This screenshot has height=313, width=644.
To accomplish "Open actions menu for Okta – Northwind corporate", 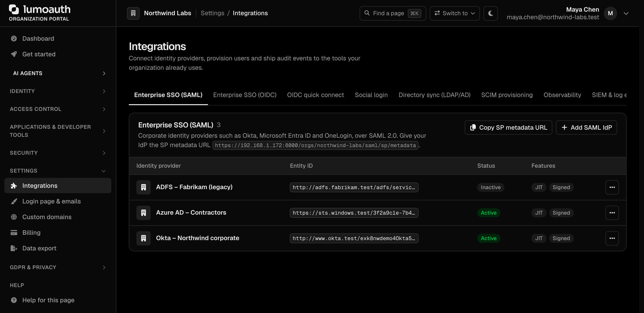I will click(x=612, y=238).
